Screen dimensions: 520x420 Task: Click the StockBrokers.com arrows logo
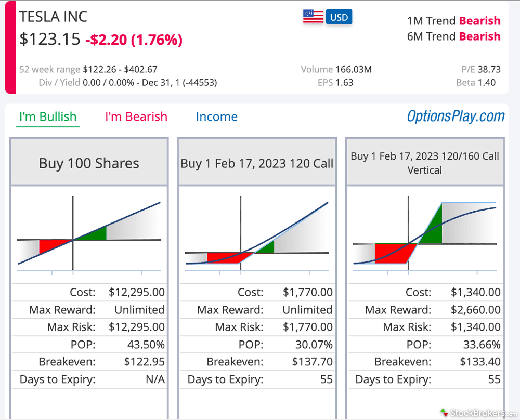443,412
